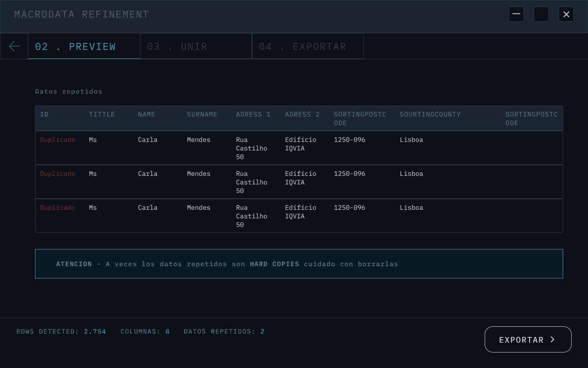Click the ADRESS 1 column header
The width and height of the screenshot is (588, 368).
pyautogui.click(x=253, y=114)
